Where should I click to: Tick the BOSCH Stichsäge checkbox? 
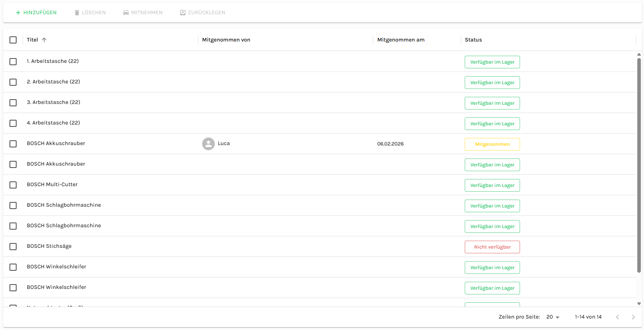pos(13,247)
